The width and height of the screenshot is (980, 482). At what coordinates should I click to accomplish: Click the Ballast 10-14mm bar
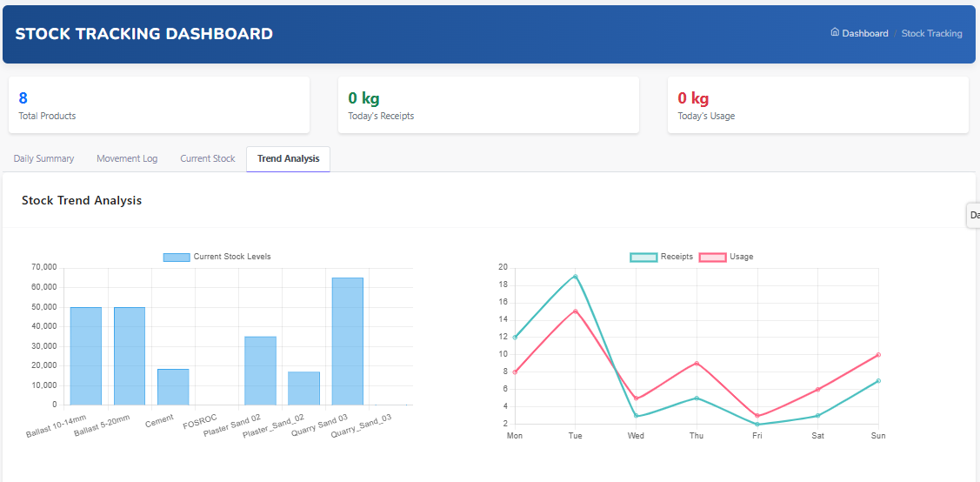pyautogui.click(x=86, y=356)
